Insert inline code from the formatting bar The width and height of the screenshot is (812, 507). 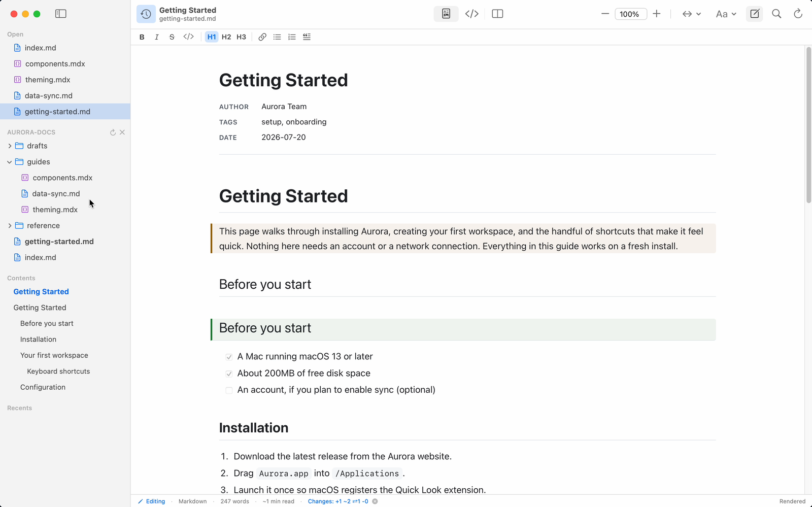coord(188,37)
